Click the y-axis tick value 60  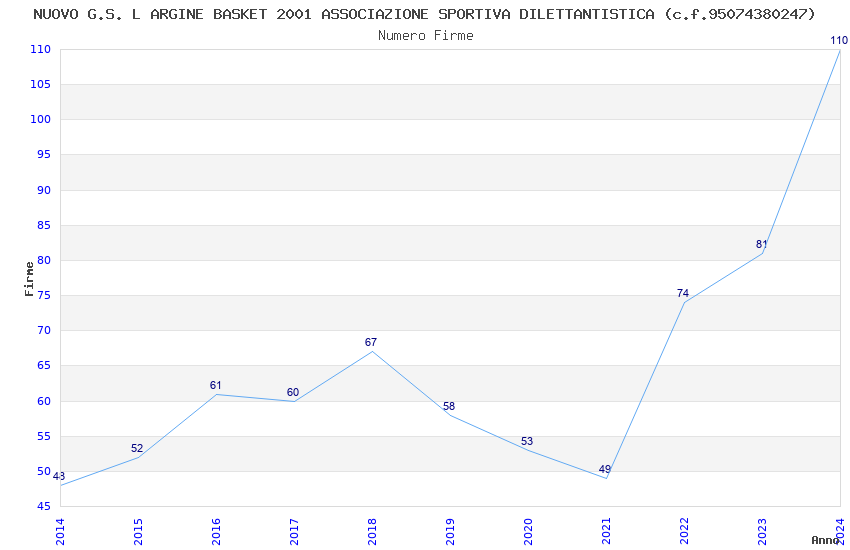(x=44, y=401)
